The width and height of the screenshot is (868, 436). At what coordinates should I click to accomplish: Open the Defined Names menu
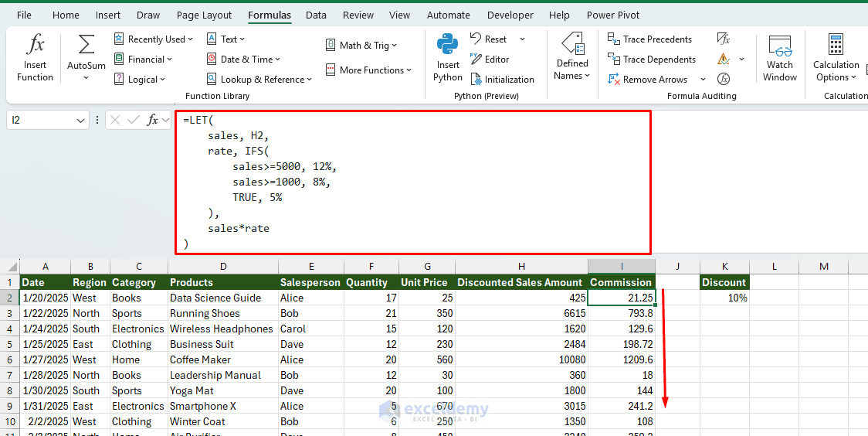tap(572, 58)
